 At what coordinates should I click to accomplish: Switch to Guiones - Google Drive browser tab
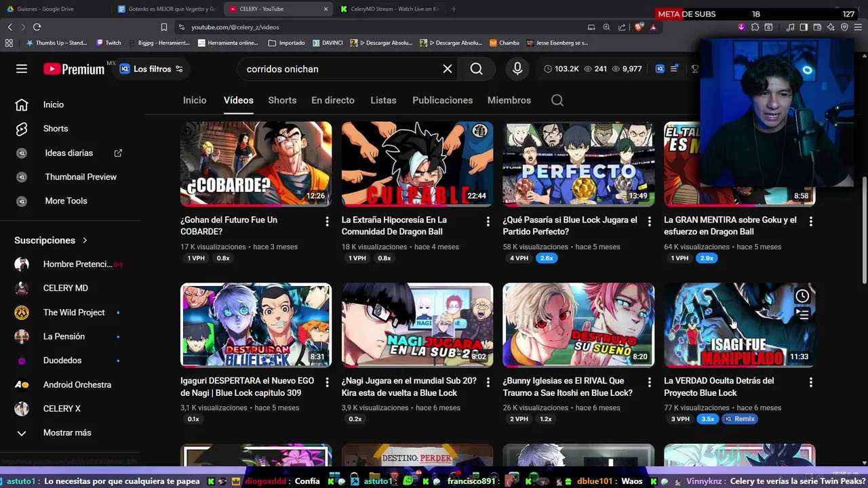point(54,9)
